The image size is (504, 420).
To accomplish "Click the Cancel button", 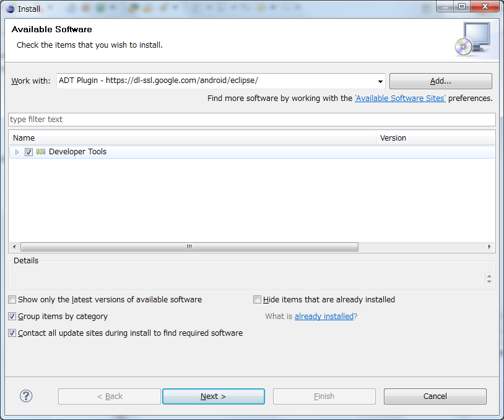I will tap(435, 396).
